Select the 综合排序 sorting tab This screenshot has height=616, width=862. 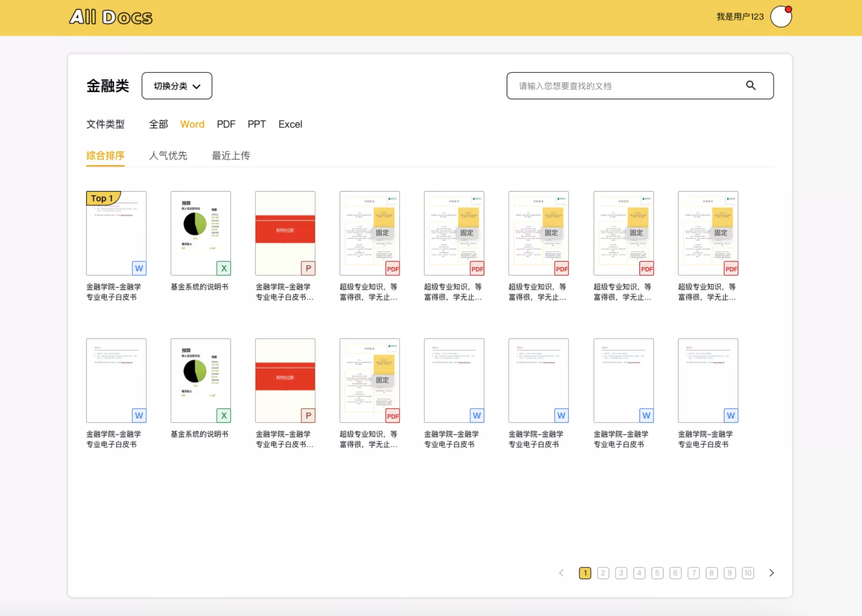[x=105, y=156]
